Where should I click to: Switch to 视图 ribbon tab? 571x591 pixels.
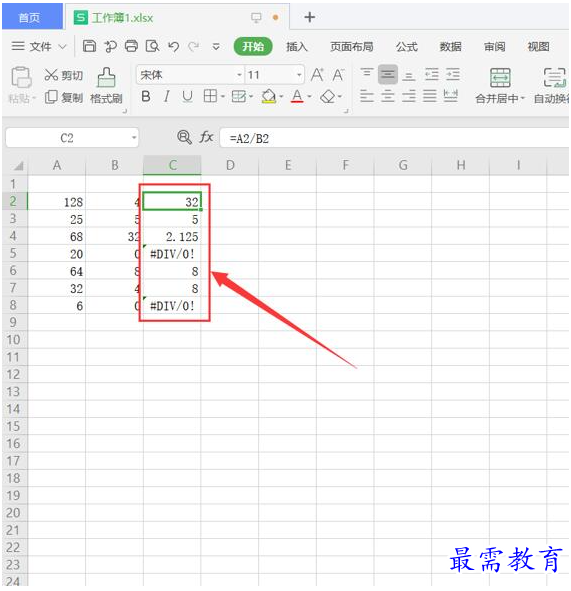click(538, 46)
